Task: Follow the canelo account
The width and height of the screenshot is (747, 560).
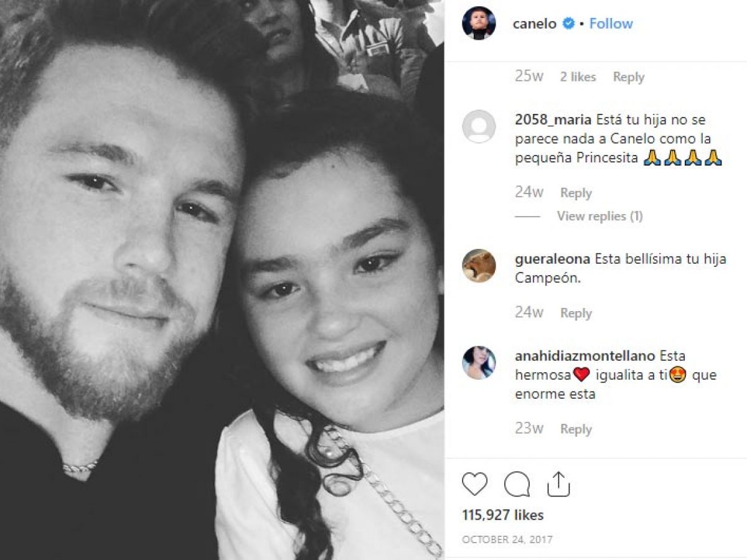Action: 611,24
